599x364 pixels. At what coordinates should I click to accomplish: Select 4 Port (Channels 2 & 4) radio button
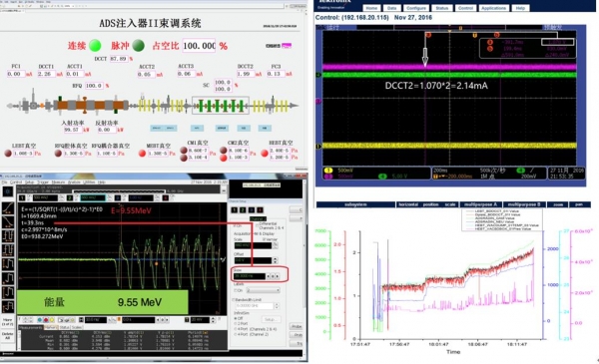coord(236,329)
